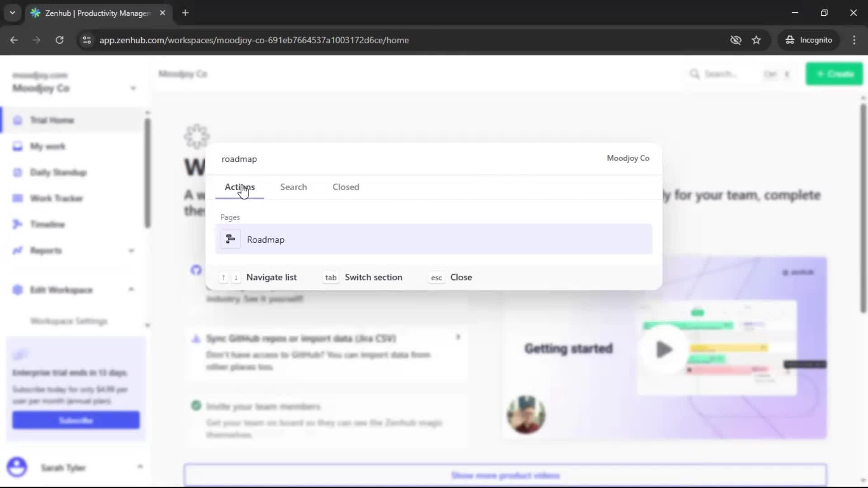Click the Create button
The image size is (868, 488).
834,74
